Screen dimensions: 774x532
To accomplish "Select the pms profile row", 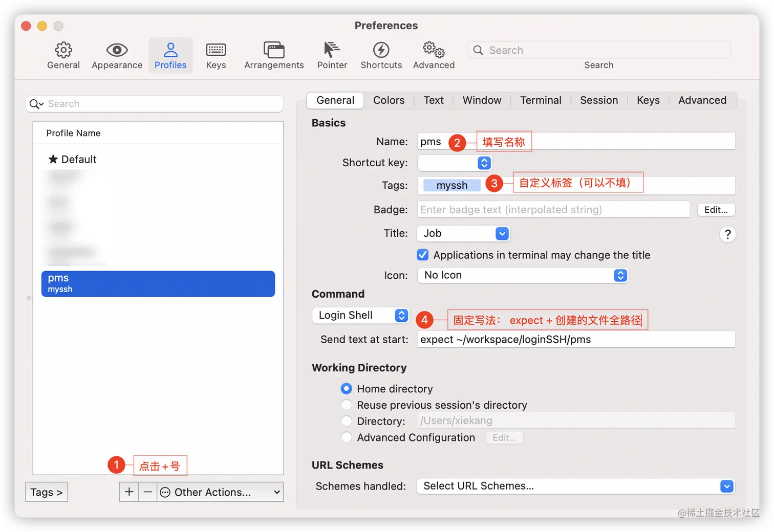I will tap(158, 283).
